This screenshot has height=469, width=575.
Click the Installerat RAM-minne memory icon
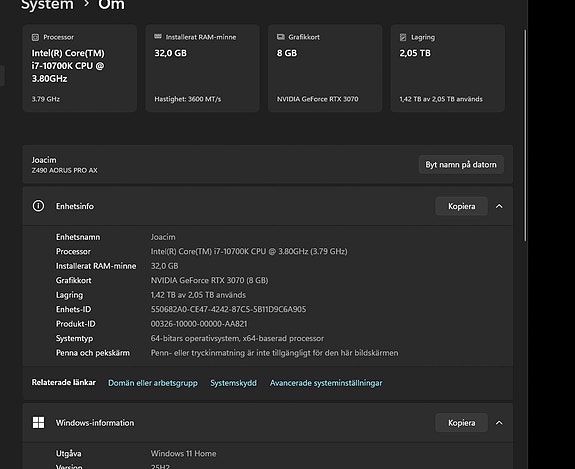pos(158,37)
